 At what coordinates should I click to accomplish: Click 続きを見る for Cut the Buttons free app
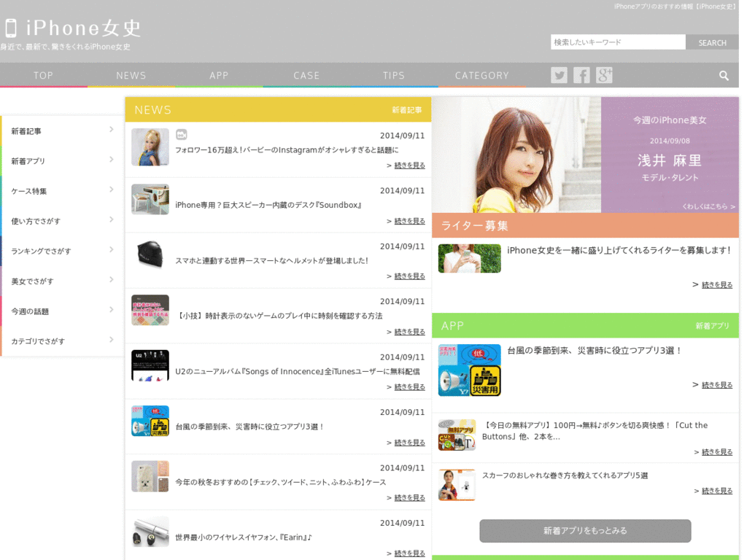717,452
